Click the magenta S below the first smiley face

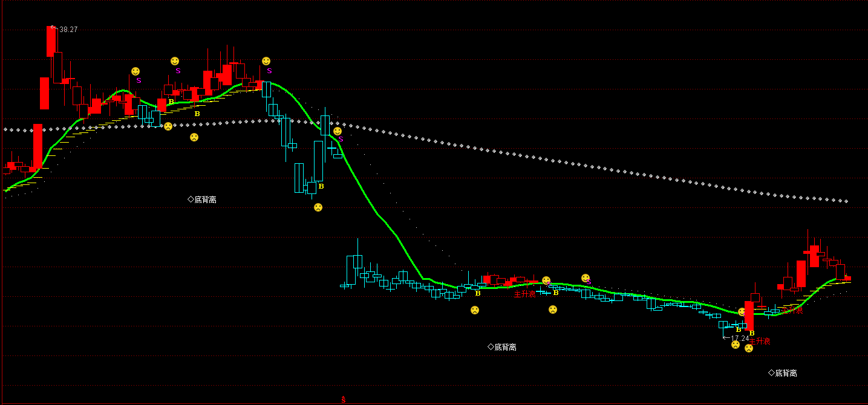coord(139,80)
